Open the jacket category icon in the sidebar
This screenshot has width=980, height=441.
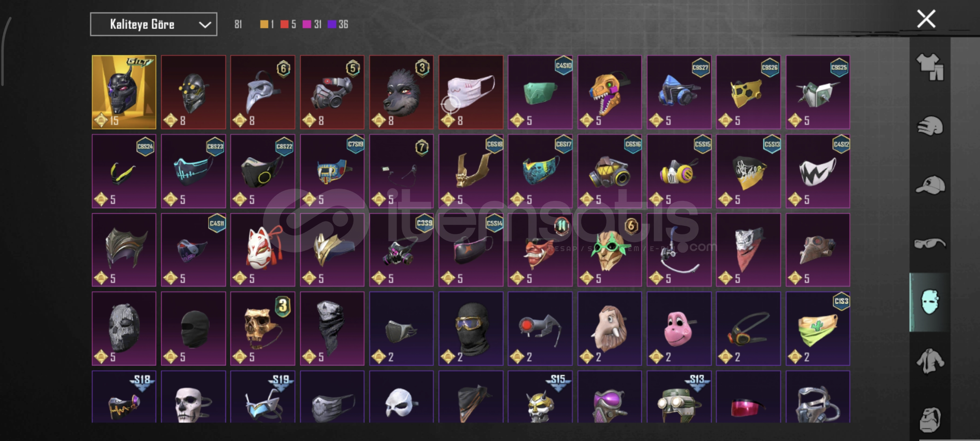930,361
